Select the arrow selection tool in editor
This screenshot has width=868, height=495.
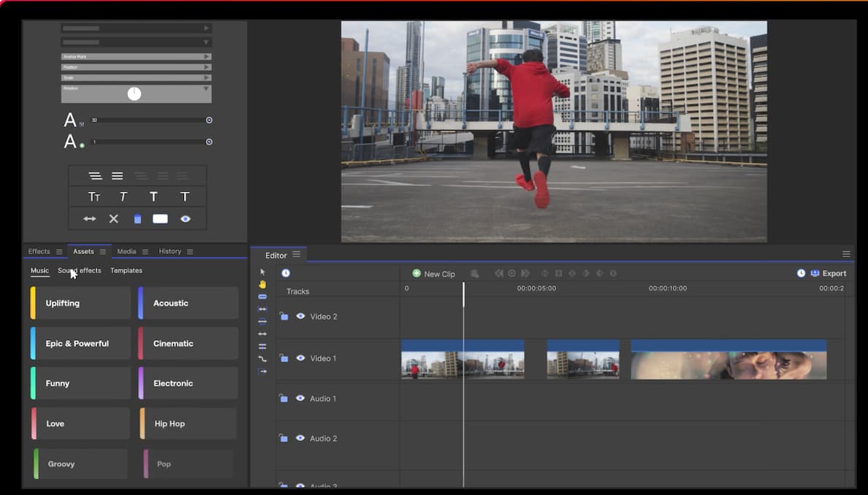(262, 272)
